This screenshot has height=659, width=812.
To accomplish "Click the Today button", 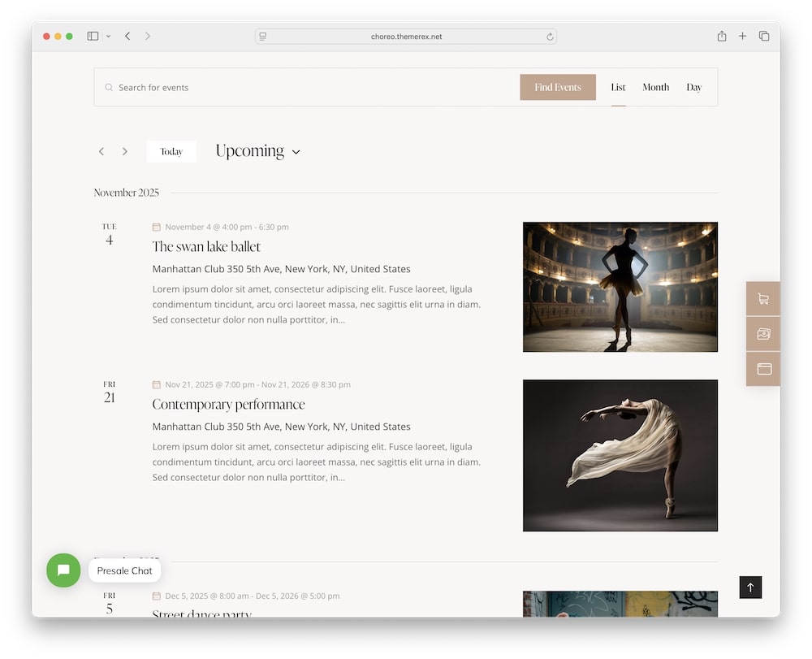I will 171,151.
